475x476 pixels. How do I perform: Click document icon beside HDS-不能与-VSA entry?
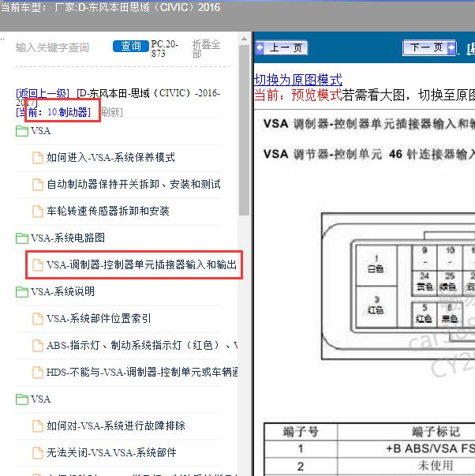pos(38,373)
